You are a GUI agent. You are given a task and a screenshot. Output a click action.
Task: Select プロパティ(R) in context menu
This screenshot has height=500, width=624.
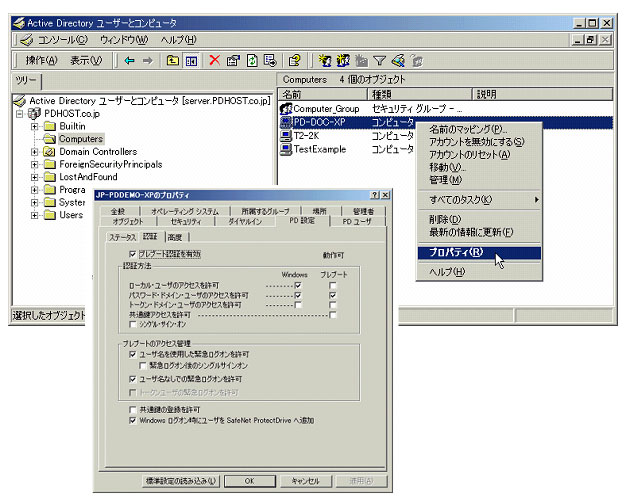pos(479,252)
